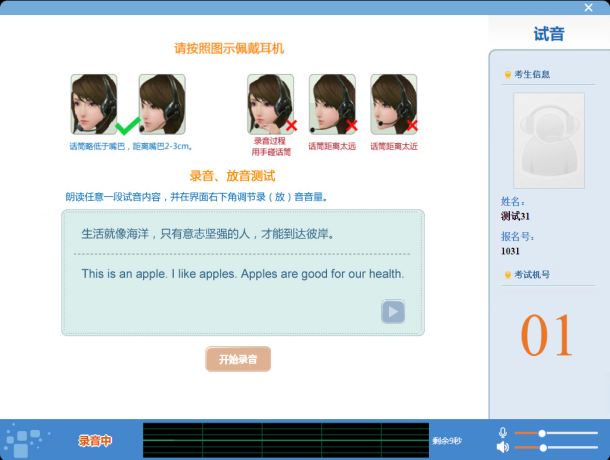Viewport: 610px width, 460px height.
Task: Click the 考生信息 section header
Action: [532, 74]
